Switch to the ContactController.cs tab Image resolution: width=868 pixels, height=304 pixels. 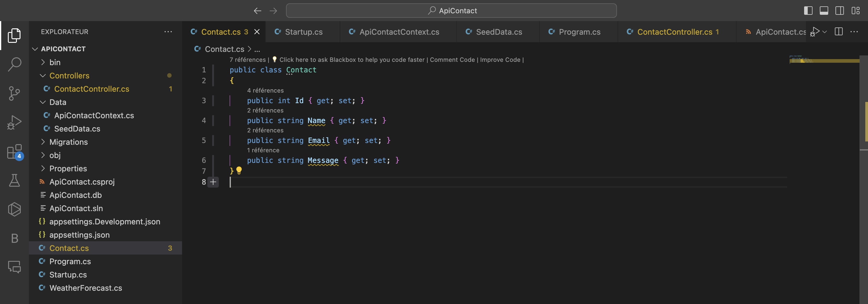click(x=677, y=32)
